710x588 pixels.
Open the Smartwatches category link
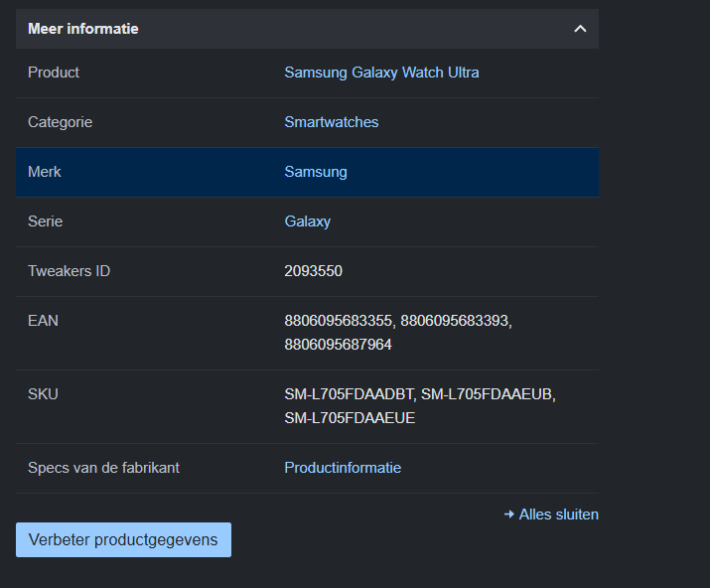click(332, 122)
